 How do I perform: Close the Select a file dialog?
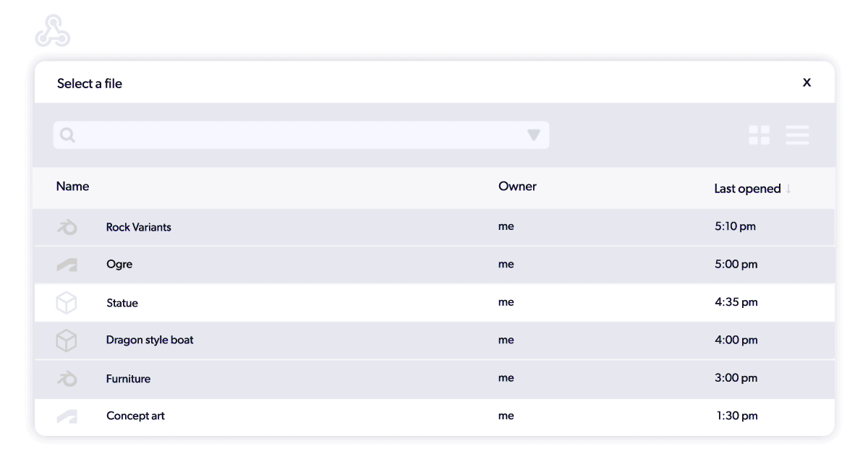(807, 82)
